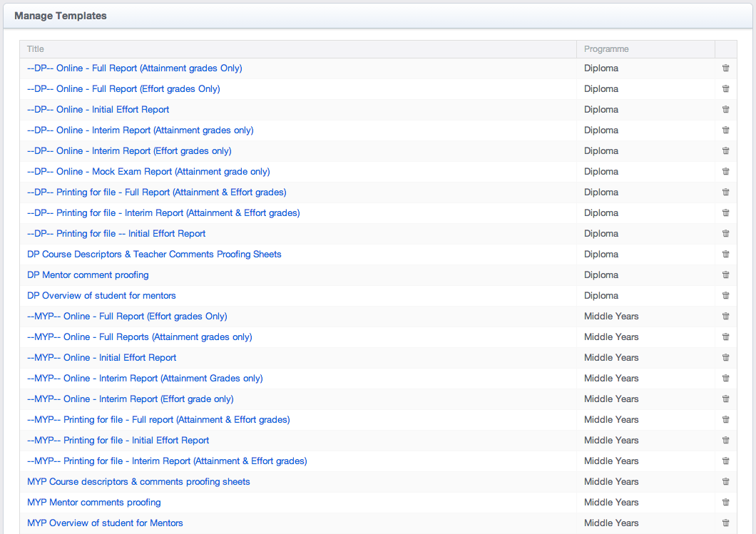Viewport: 756px width, 534px height.
Task: Delete DP Course Descriptors & Teacher Comments Proofing Sheets
Action: point(725,255)
